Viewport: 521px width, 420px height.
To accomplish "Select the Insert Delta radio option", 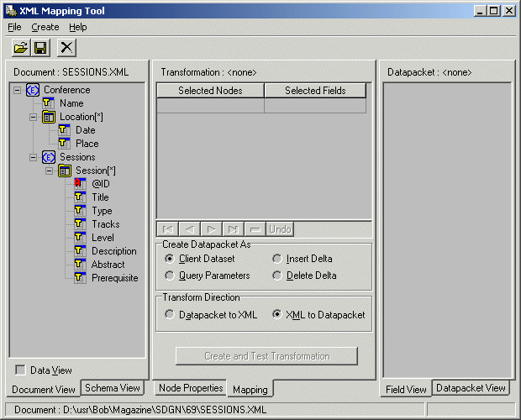I will coord(277,259).
